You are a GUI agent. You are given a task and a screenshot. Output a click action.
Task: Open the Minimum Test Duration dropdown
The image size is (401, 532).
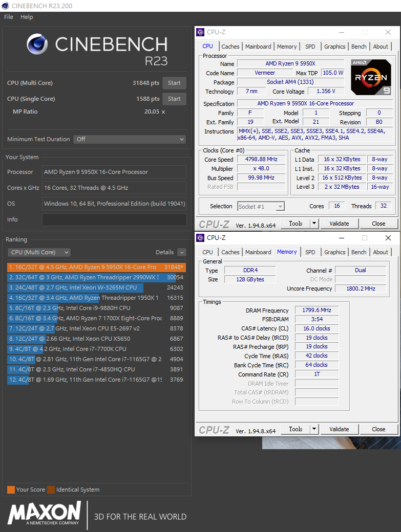[130, 140]
